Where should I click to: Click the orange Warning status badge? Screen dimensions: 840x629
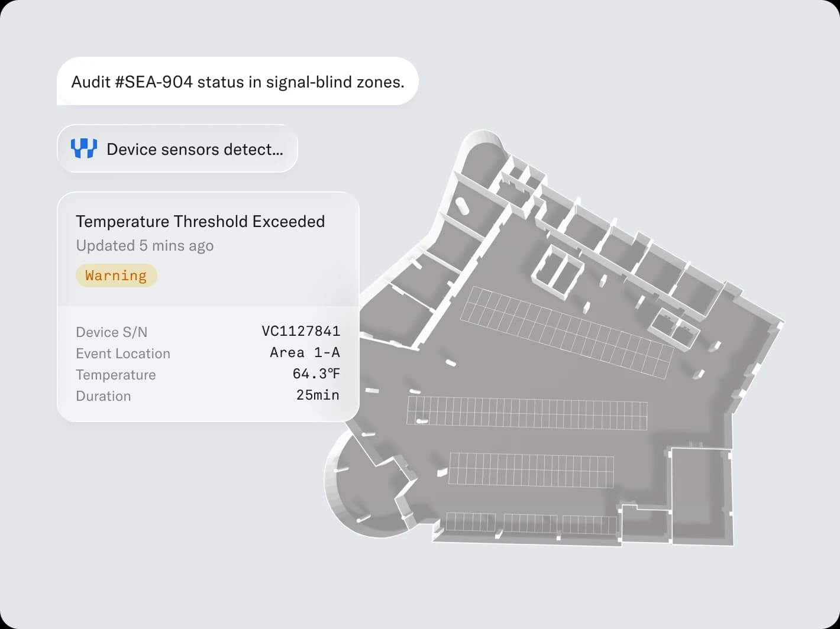point(116,275)
